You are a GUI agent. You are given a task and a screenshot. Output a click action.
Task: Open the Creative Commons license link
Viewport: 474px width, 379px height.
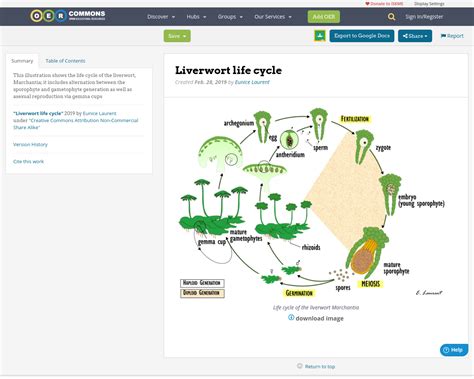[x=76, y=124]
